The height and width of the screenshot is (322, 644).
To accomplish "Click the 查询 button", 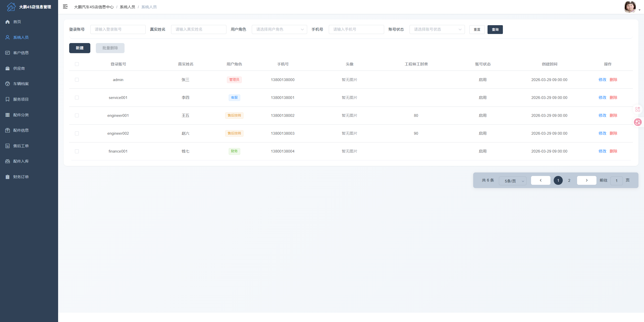I will (x=495, y=29).
